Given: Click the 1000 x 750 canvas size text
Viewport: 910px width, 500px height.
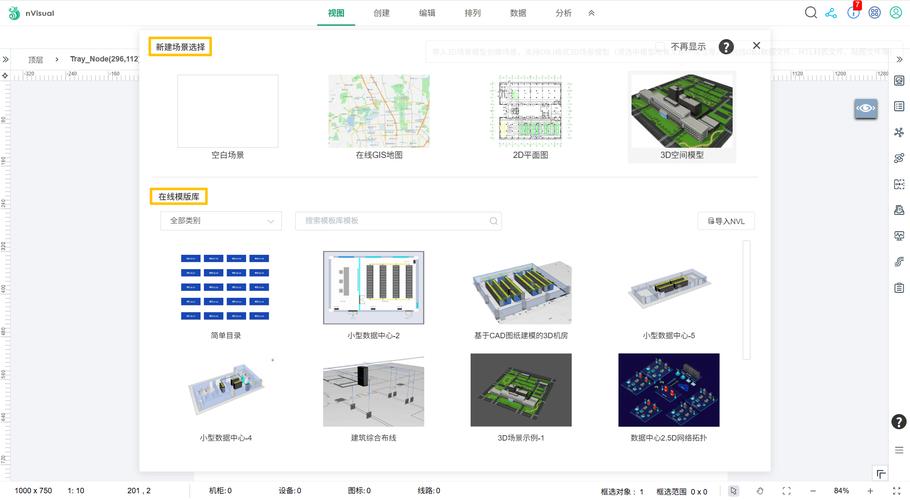Looking at the screenshot, I should coord(33,491).
